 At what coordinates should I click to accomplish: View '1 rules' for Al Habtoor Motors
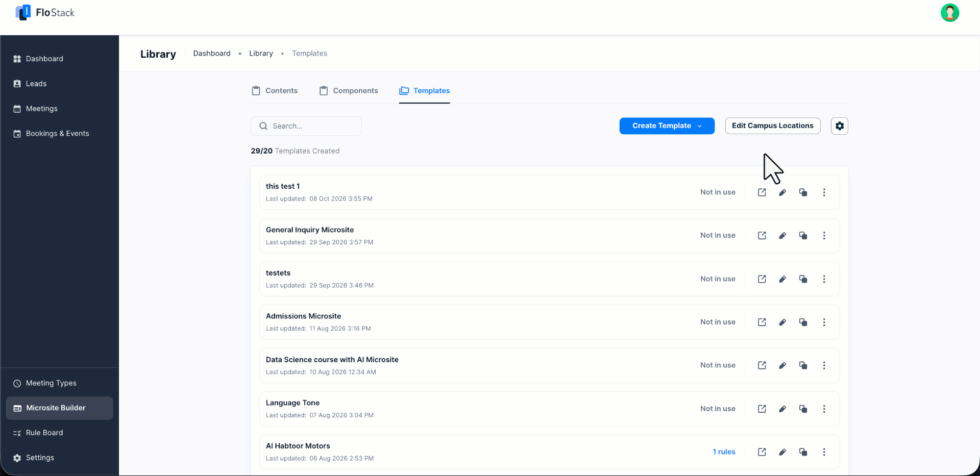[x=724, y=452]
